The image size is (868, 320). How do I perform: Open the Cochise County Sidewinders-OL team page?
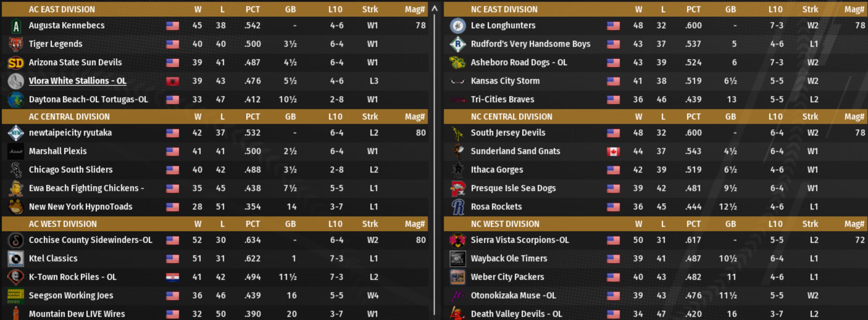[x=90, y=240]
